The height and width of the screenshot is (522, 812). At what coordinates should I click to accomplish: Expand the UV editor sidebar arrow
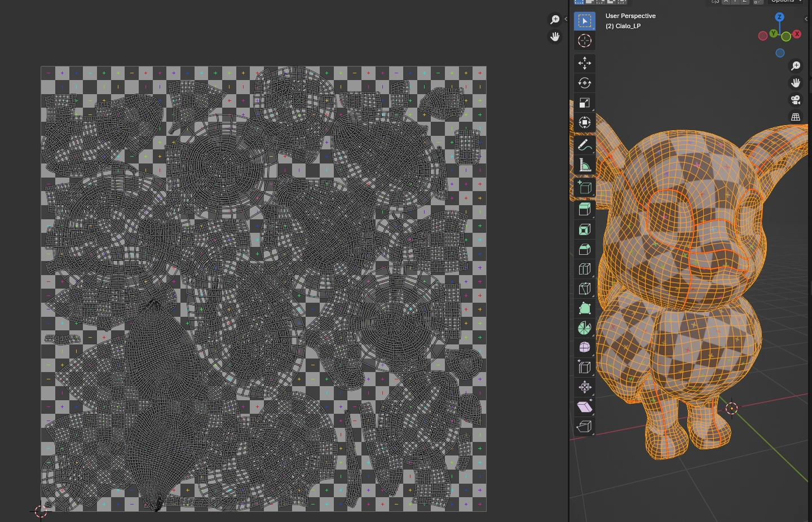point(566,19)
